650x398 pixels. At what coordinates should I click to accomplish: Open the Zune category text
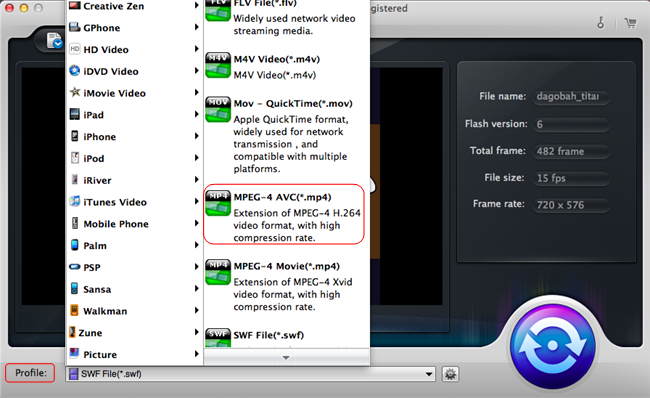coord(90,333)
